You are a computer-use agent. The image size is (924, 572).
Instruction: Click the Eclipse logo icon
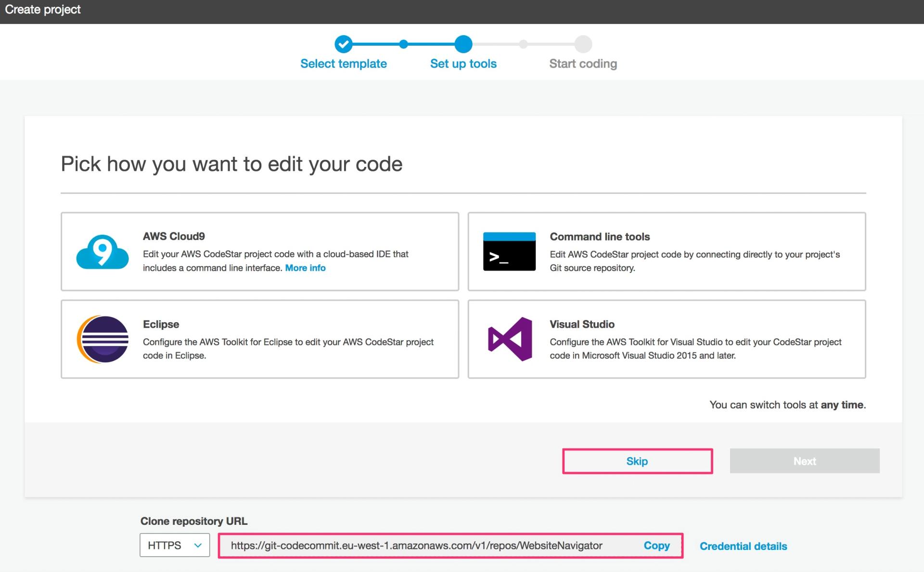(x=103, y=339)
